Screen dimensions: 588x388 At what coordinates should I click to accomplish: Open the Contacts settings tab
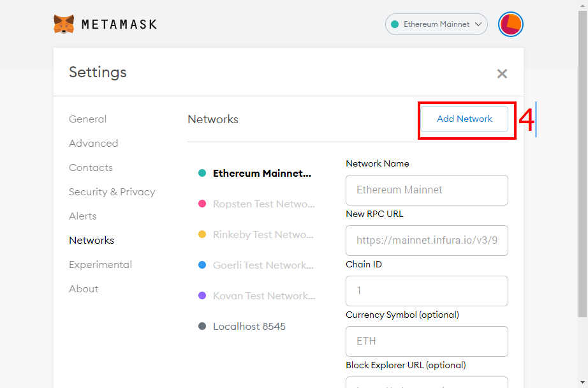[91, 168]
